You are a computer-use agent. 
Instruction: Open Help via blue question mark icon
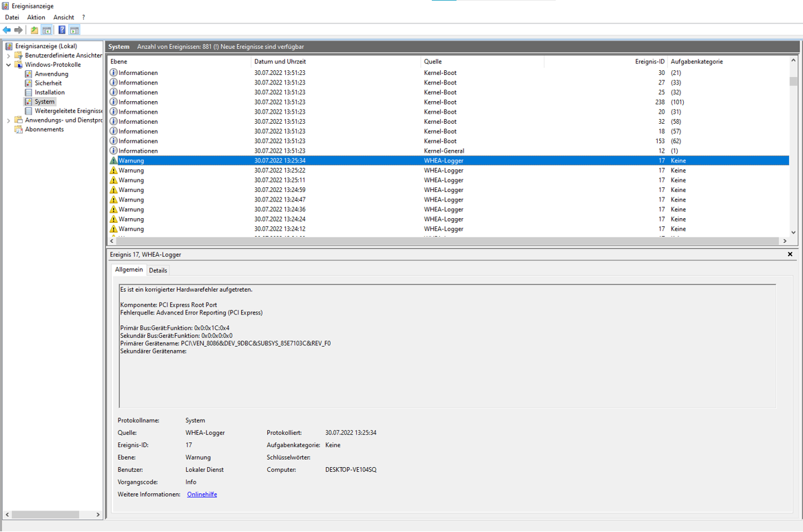coord(62,30)
